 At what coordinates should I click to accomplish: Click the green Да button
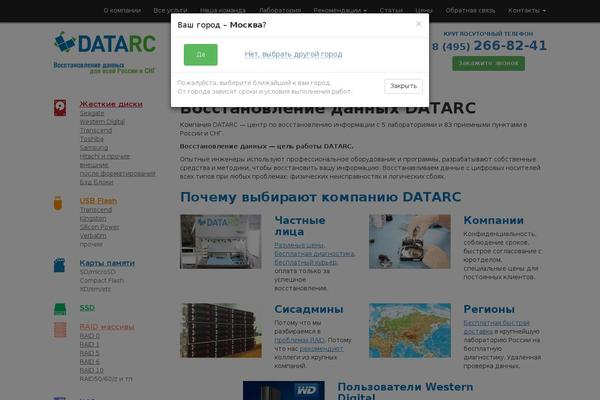tap(201, 55)
